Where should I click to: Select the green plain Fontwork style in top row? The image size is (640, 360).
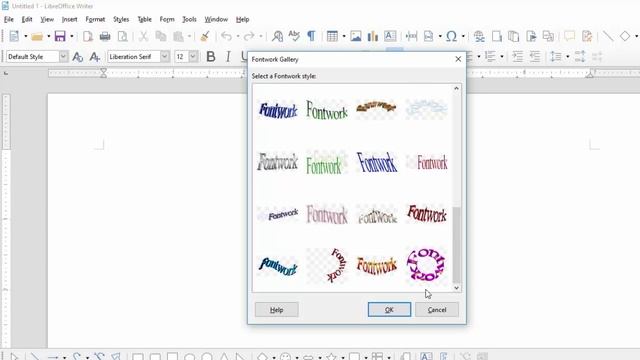coord(327,110)
